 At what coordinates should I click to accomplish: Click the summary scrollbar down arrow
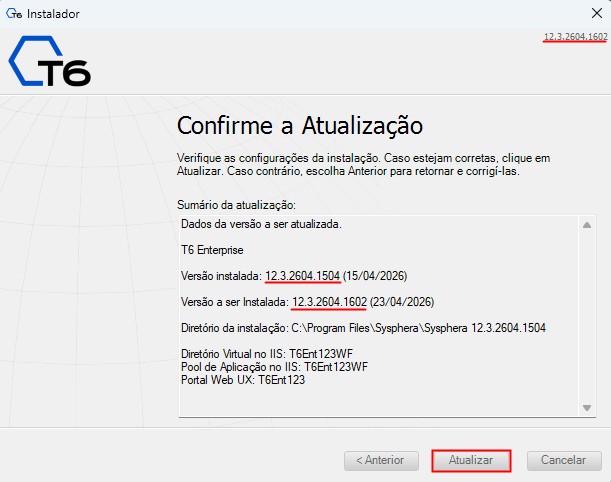pyautogui.click(x=587, y=408)
